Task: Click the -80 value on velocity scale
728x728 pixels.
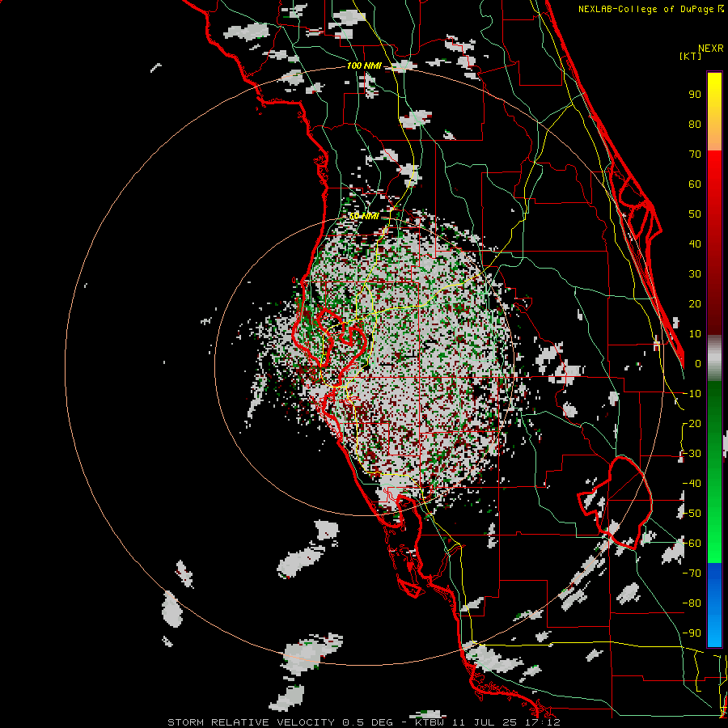Action: pyautogui.click(x=692, y=603)
